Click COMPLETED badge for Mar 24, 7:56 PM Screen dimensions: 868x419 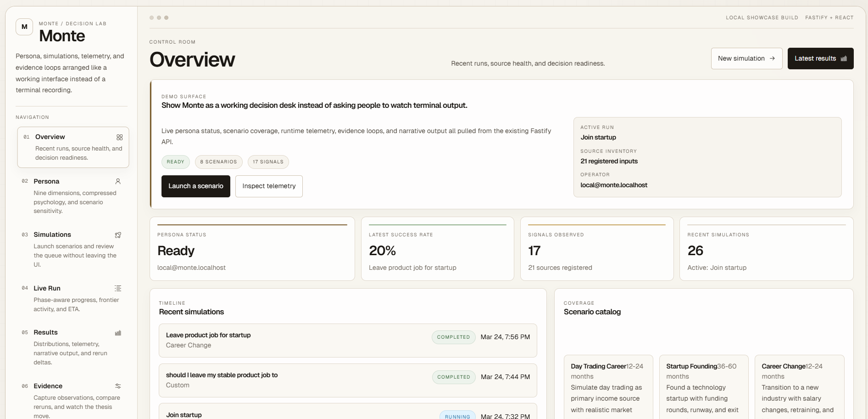coord(453,337)
